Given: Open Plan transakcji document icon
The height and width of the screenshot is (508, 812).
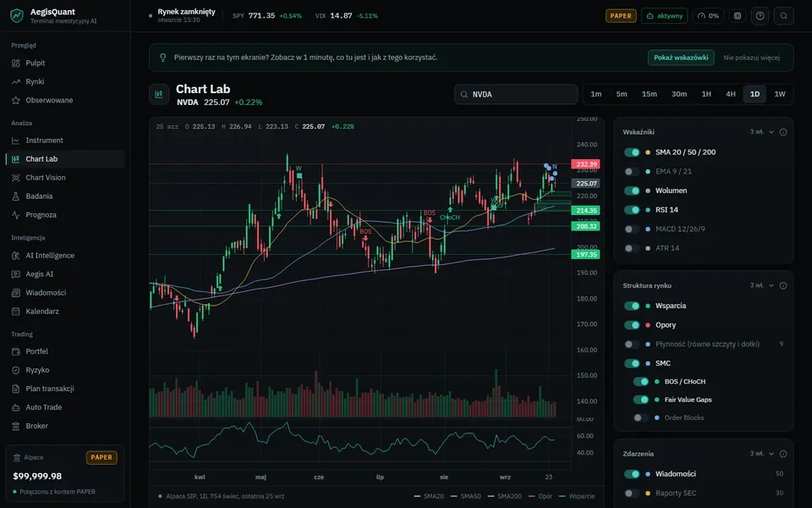Looking at the screenshot, I should click(15, 389).
